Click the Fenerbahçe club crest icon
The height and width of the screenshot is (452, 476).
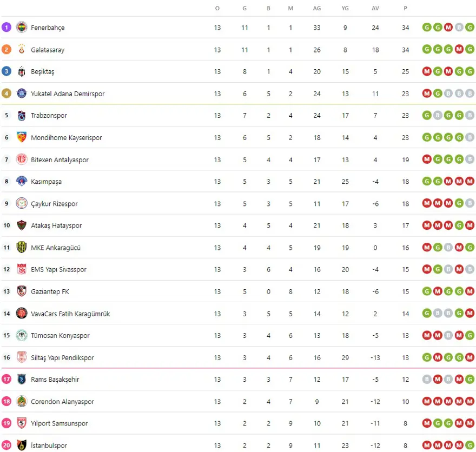(22, 28)
